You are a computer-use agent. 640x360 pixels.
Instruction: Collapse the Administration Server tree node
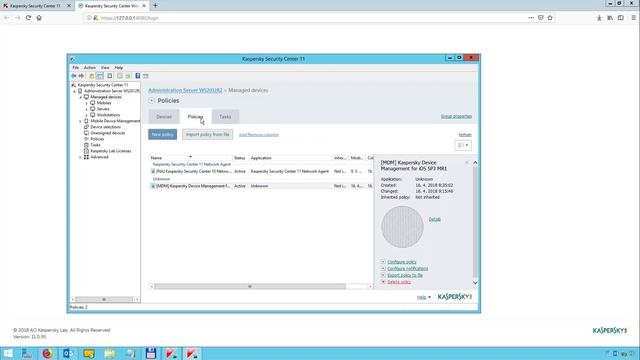(74, 91)
